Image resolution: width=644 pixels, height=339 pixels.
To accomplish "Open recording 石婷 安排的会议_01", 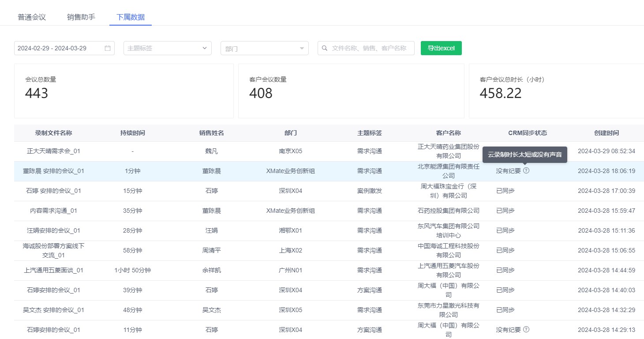I will (54, 191).
